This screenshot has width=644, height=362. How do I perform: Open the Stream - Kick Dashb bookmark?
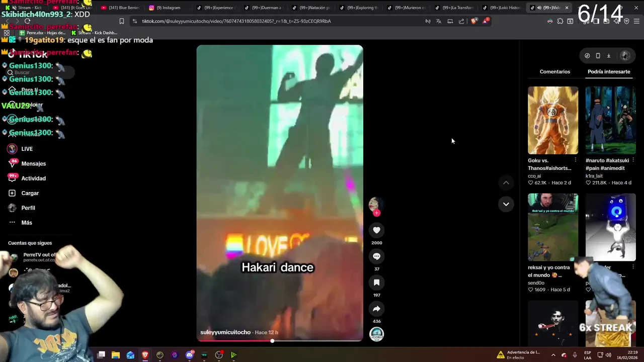(94, 33)
